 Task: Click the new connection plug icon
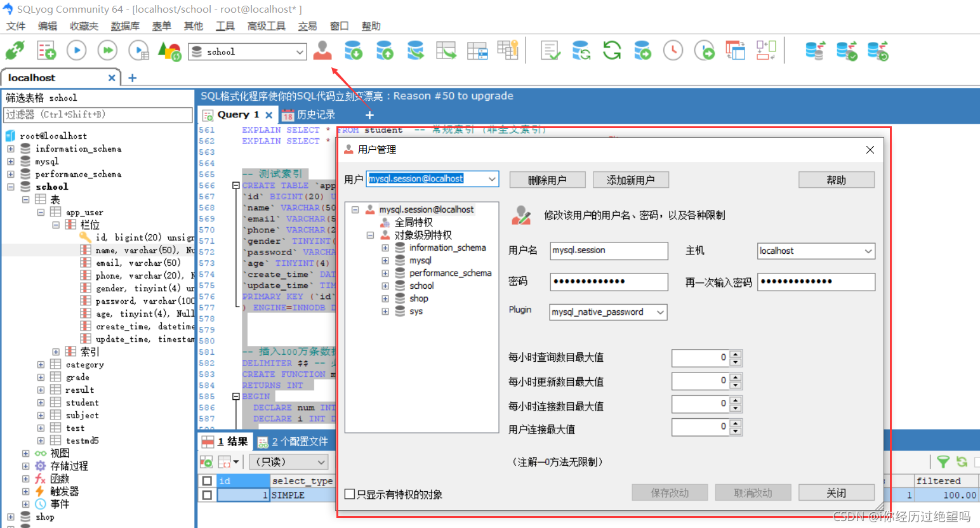click(x=15, y=51)
